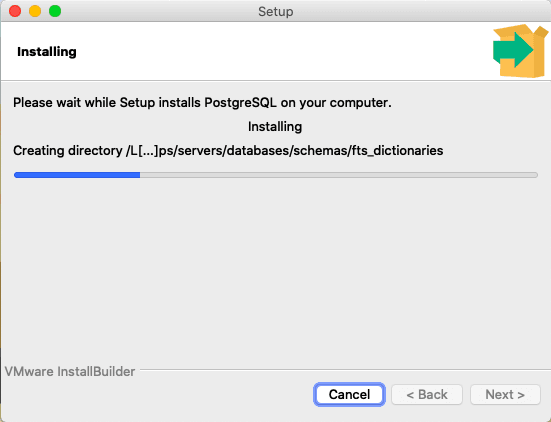Minimize Setup using the yellow window button
The width and height of the screenshot is (551, 422).
coord(35,11)
